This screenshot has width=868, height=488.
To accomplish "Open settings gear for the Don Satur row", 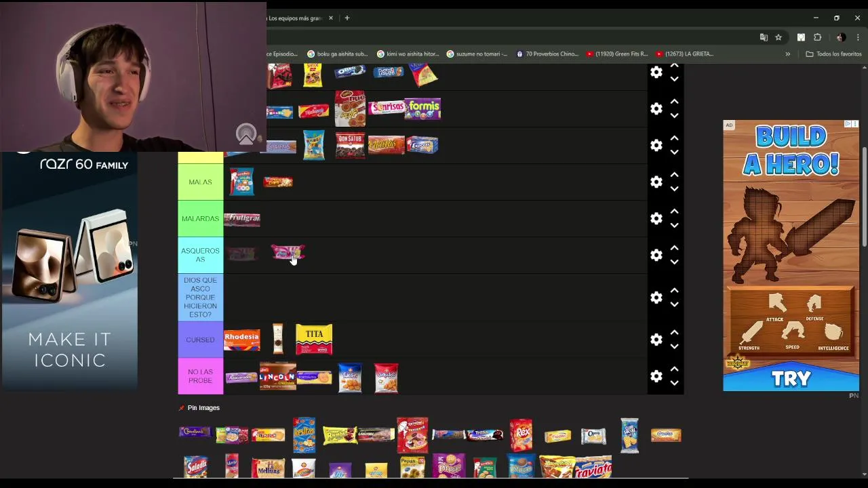I will point(656,145).
